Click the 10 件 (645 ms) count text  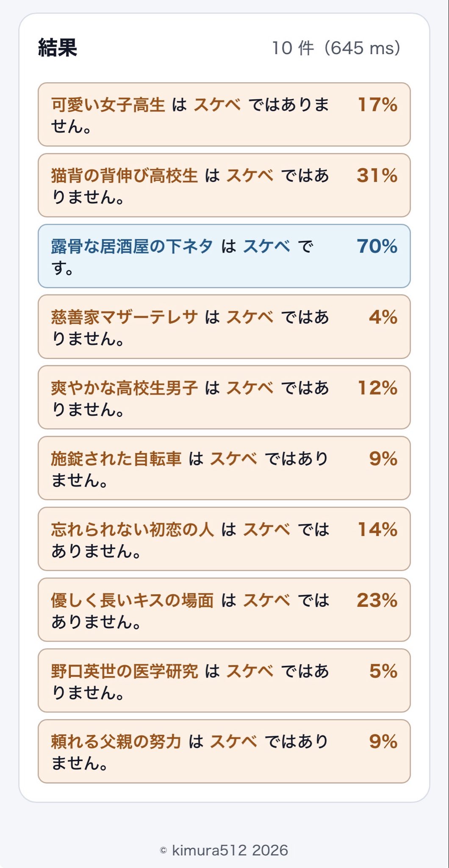coord(336,48)
